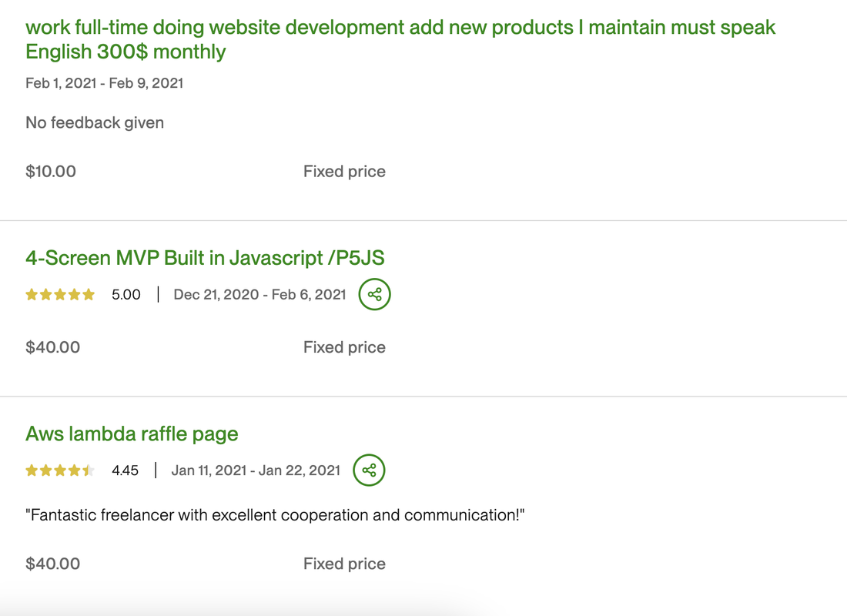Click Fixed price under the 4-Screen MVP job

pyautogui.click(x=344, y=347)
